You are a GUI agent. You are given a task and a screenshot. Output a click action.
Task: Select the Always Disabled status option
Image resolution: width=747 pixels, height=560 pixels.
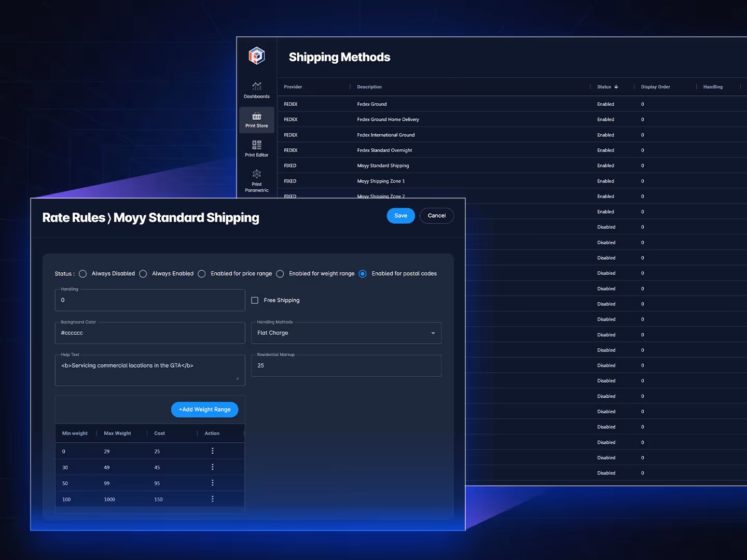82,273
